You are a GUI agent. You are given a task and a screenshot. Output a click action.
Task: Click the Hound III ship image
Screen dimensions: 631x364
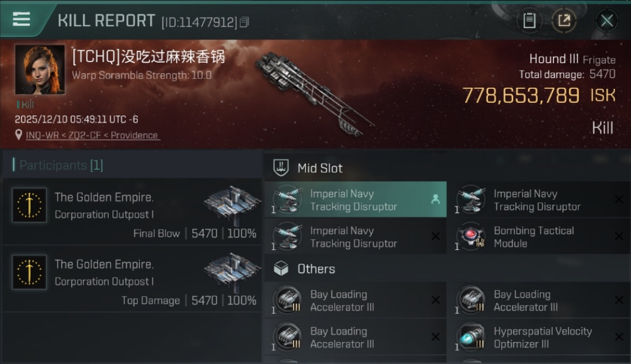point(314,93)
